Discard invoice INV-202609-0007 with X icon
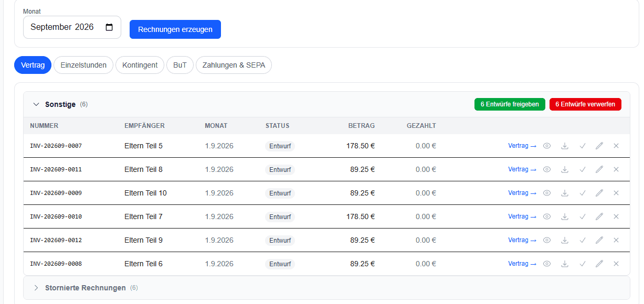Viewport: 644px width, 304px height. click(616, 146)
